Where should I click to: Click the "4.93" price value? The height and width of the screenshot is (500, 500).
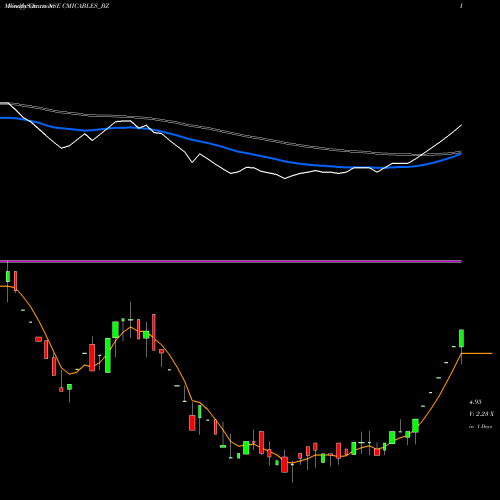(x=475, y=402)
